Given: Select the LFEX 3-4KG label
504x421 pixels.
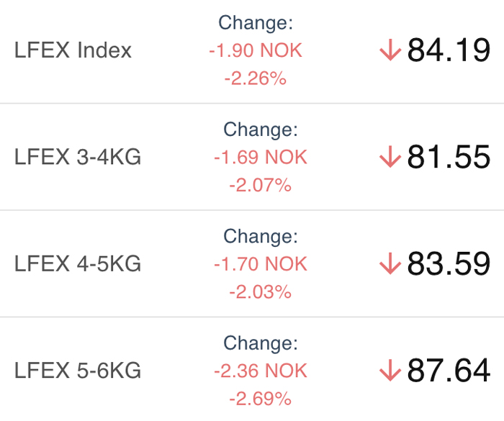Looking at the screenshot, I should coord(78,157).
